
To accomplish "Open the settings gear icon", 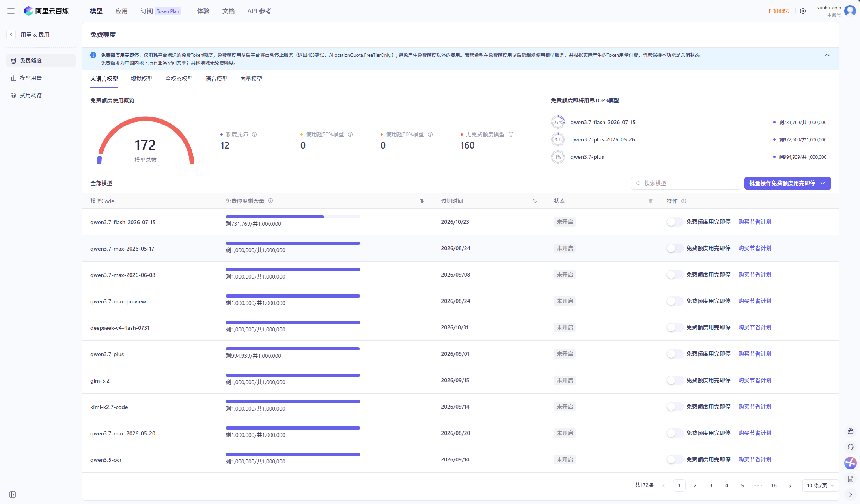I will 803,11.
